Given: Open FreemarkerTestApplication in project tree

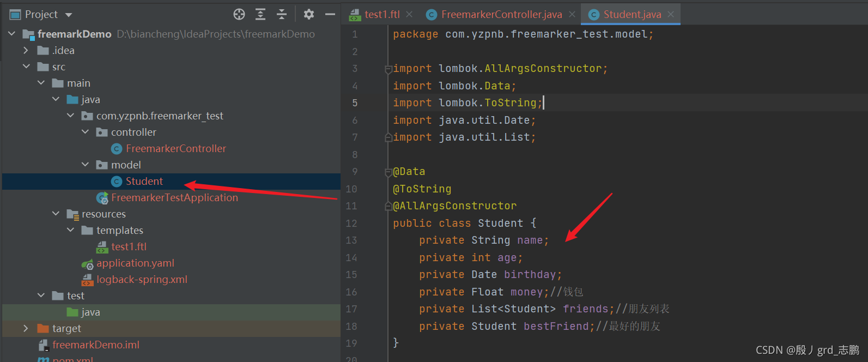Looking at the screenshot, I should [x=174, y=197].
